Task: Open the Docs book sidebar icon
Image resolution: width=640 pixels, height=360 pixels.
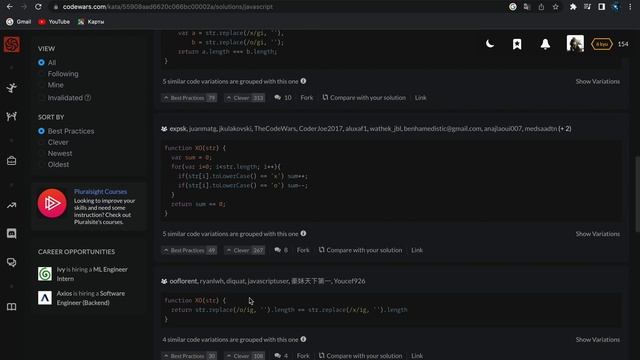Action: coord(11,307)
